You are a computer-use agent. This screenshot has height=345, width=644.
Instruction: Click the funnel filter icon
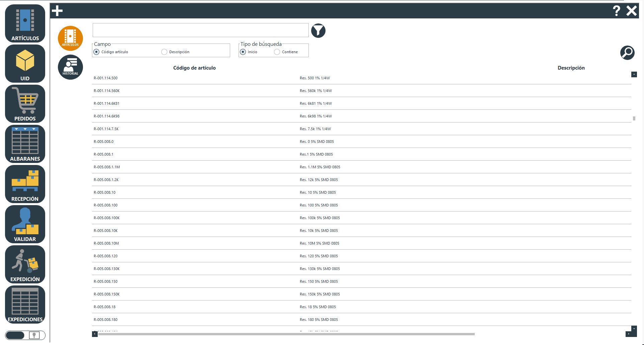coord(318,31)
